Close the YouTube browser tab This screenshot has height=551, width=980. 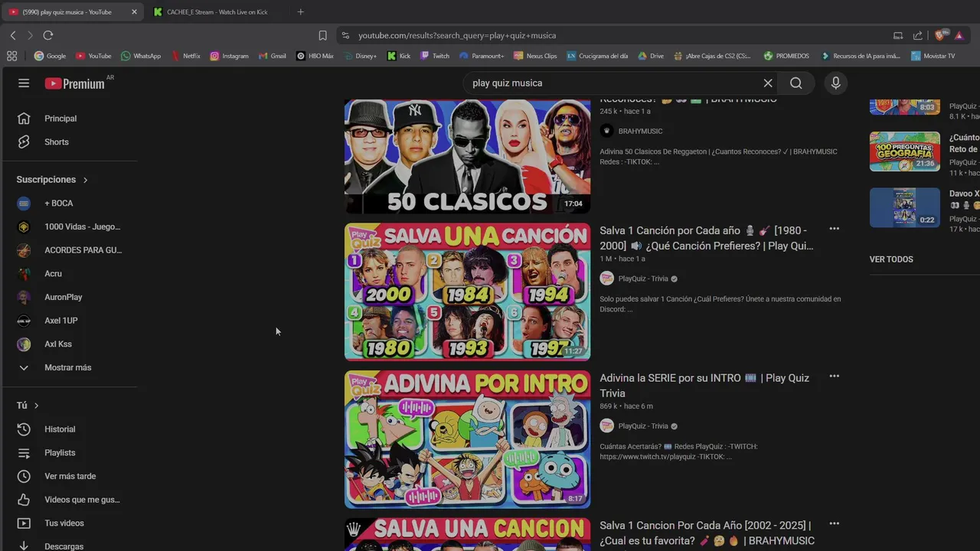click(134, 12)
